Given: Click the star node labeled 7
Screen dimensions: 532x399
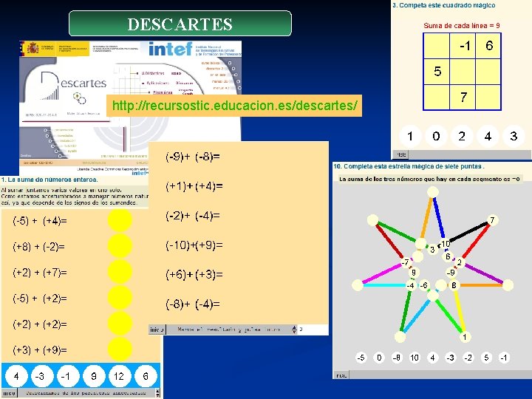Looking at the screenshot, I should (492, 220).
